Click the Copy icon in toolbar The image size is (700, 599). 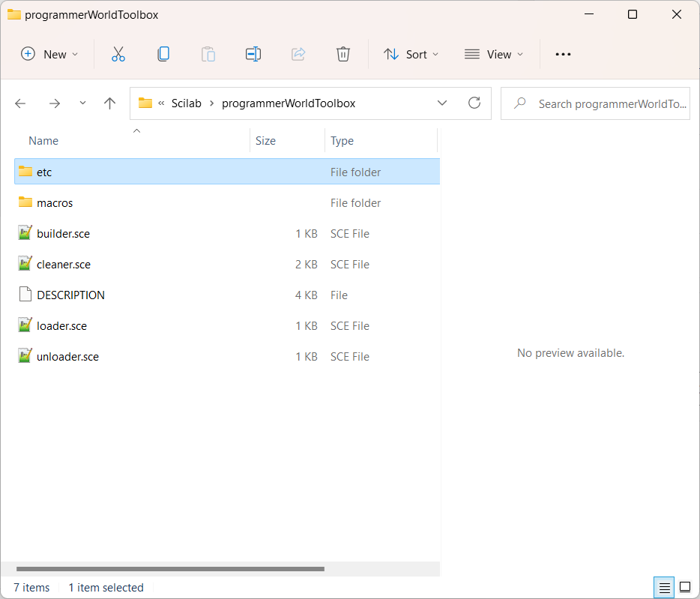click(163, 54)
